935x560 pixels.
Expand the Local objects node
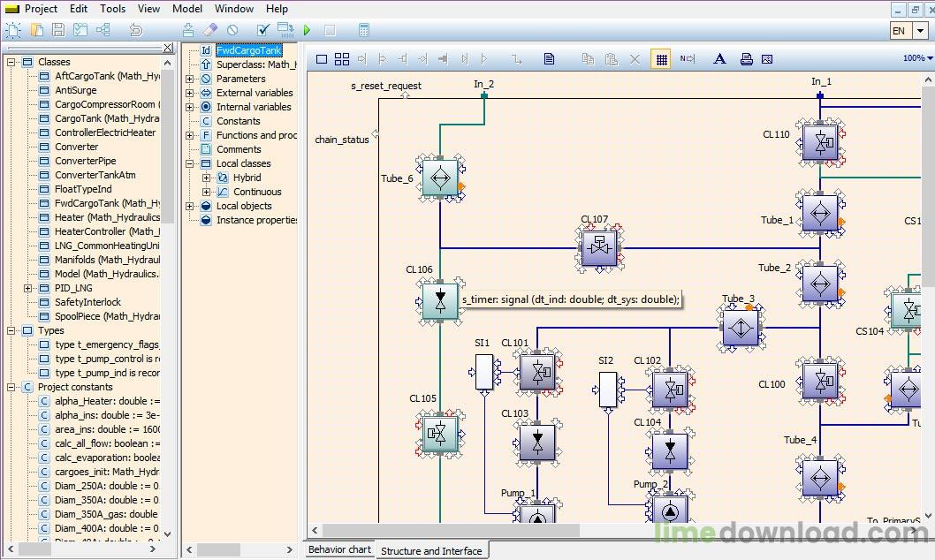pos(190,206)
